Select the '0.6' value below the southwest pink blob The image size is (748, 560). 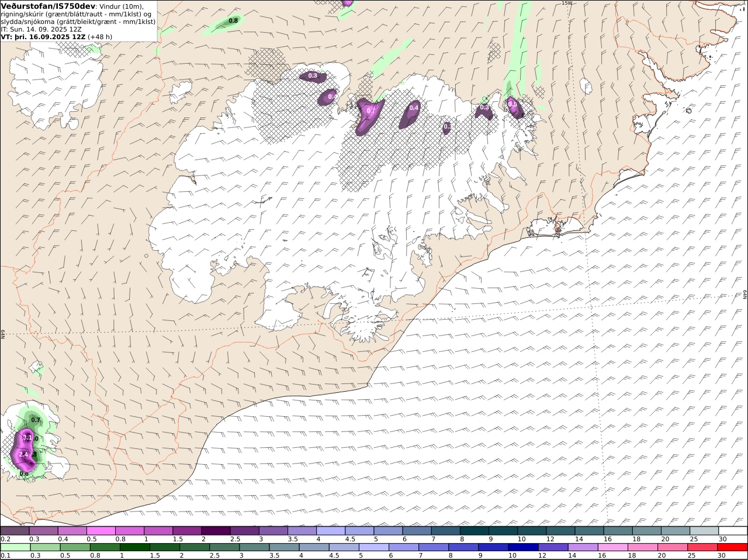tap(24, 473)
